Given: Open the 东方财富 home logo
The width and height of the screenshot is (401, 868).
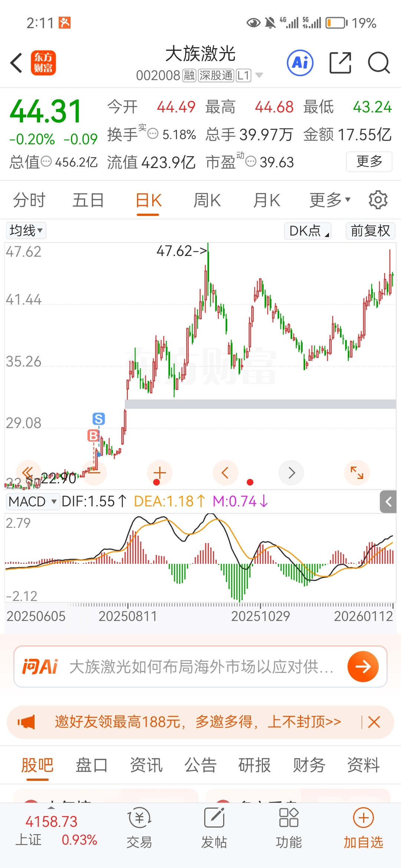Looking at the screenshot, I should 43,63.
